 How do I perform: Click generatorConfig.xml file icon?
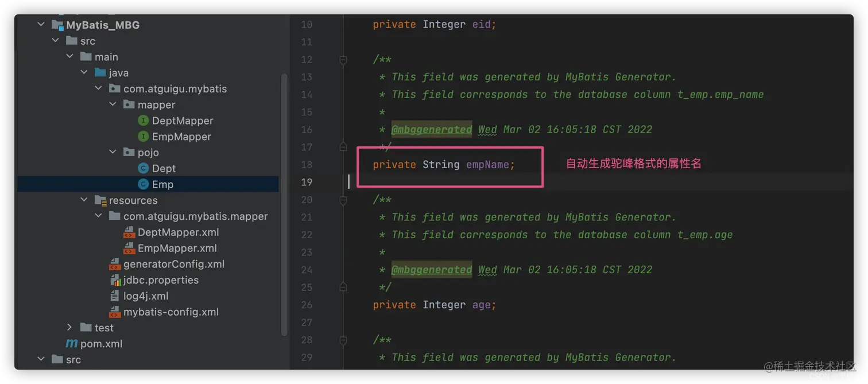coord(115,264)
